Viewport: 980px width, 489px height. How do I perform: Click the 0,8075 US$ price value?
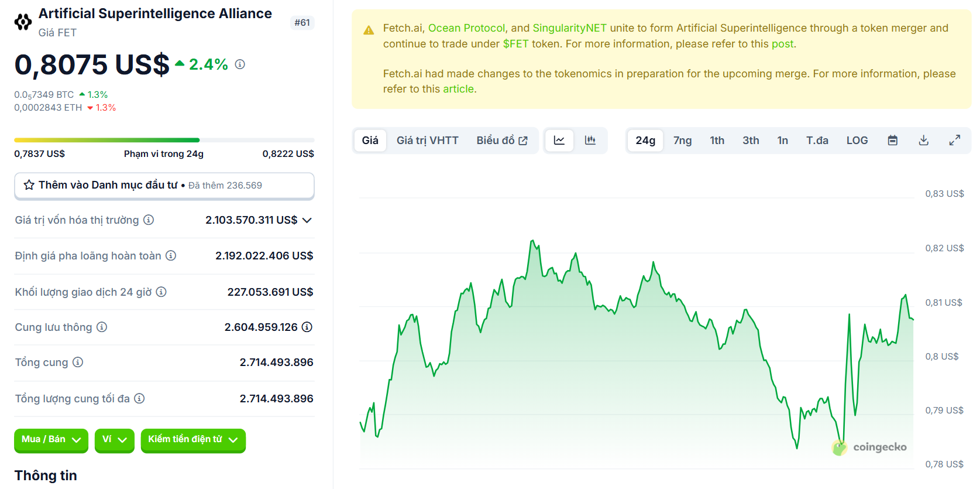[92, 64]
